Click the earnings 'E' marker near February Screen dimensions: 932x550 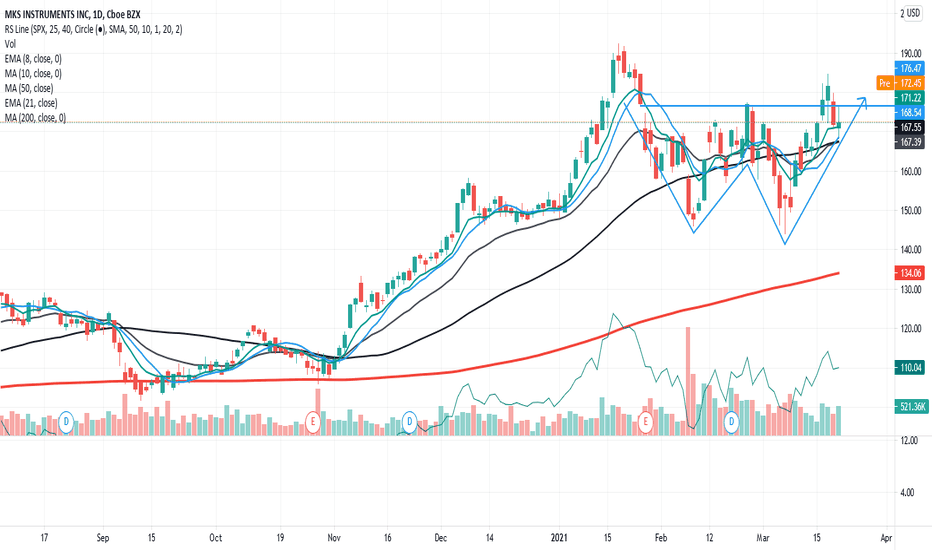[x=646, y=422]
